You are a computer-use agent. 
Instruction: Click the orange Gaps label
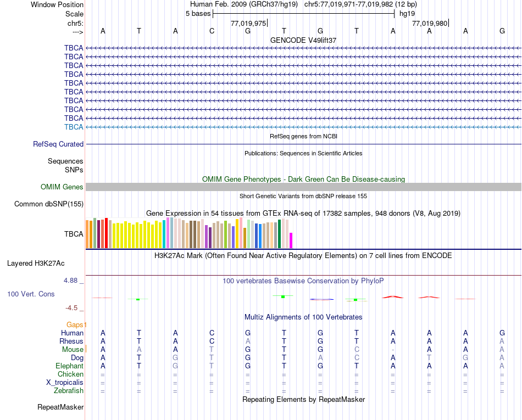pyautogui.click(x=75, y=324)
